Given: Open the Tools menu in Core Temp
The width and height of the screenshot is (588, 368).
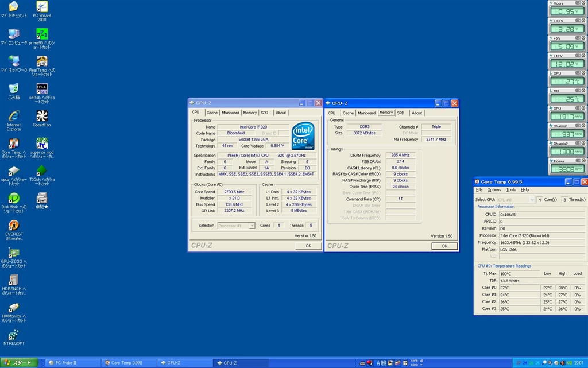Looking at the screenshot, I should click(510, 189).
